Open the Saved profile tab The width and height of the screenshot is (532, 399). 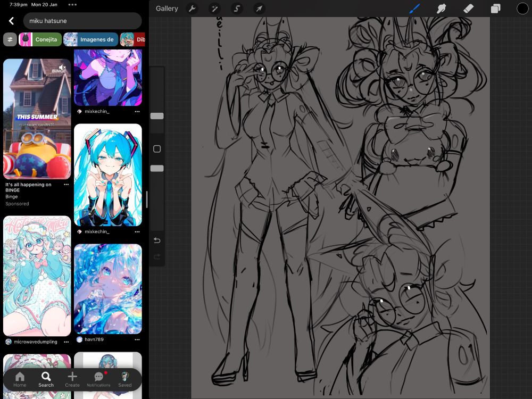125,379
